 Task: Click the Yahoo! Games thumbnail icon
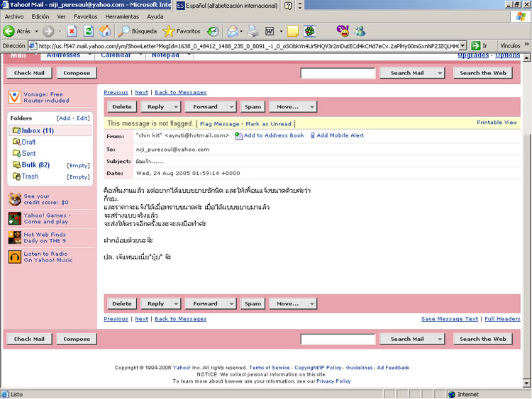(x=15, y=218)
